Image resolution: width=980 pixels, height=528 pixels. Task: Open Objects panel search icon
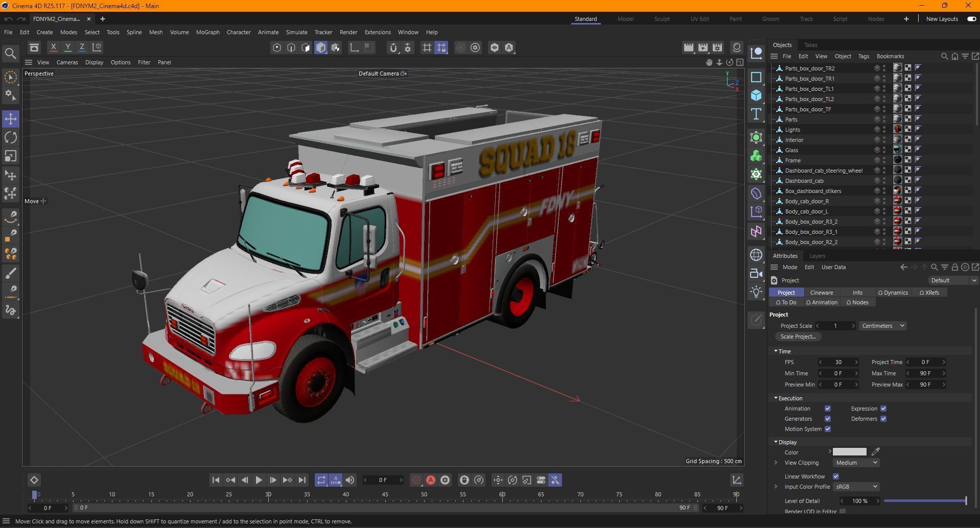click(x=944, y=56)
